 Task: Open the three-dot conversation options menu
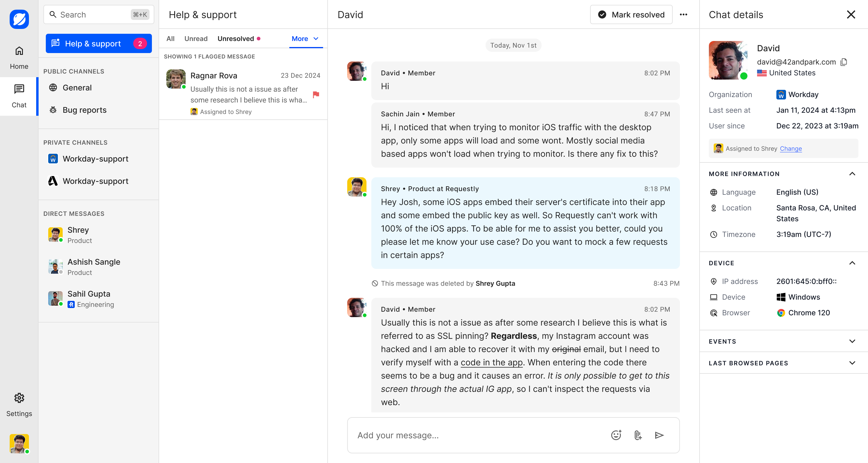click(683, 14)
